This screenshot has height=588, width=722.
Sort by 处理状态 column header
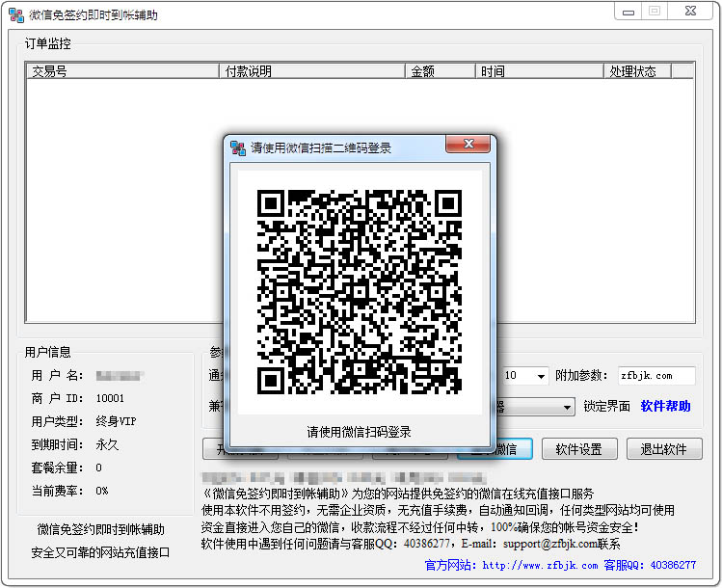[637, 71]
